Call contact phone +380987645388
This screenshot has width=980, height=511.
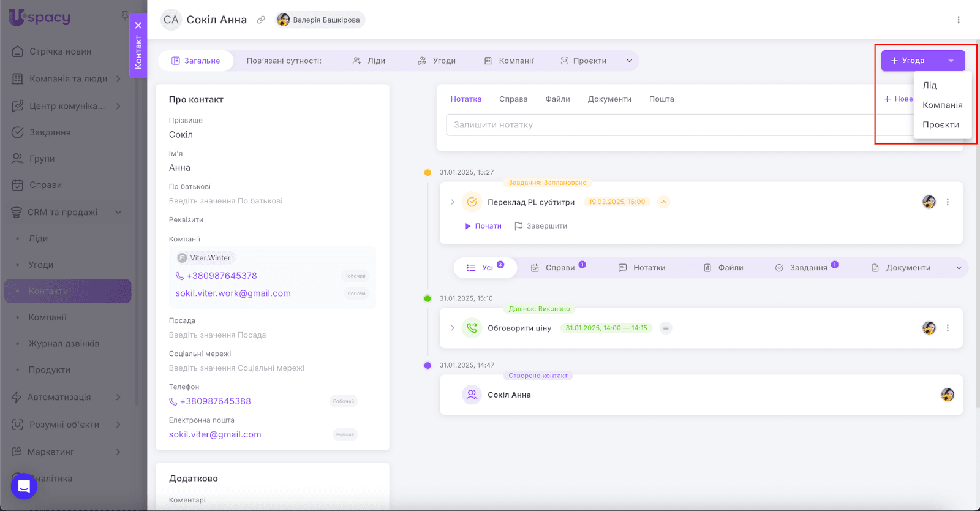tap(216, 401)
